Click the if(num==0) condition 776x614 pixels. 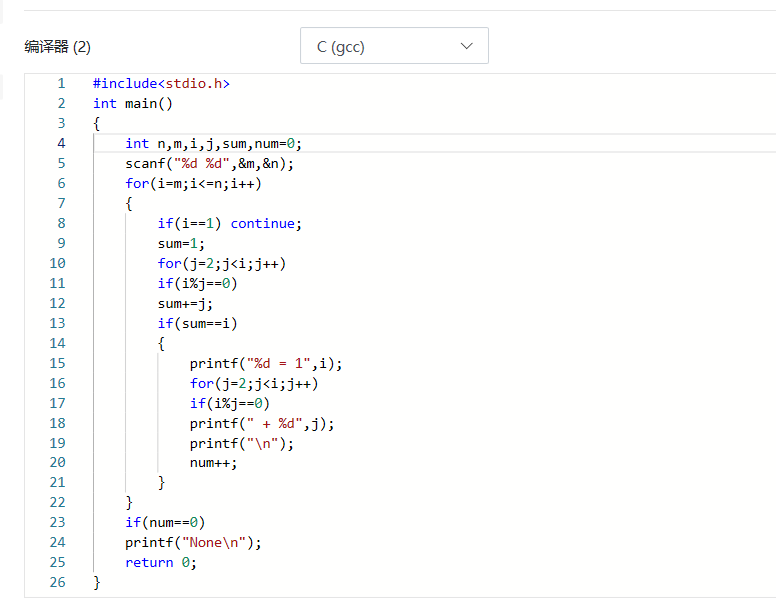pos(165,522)
